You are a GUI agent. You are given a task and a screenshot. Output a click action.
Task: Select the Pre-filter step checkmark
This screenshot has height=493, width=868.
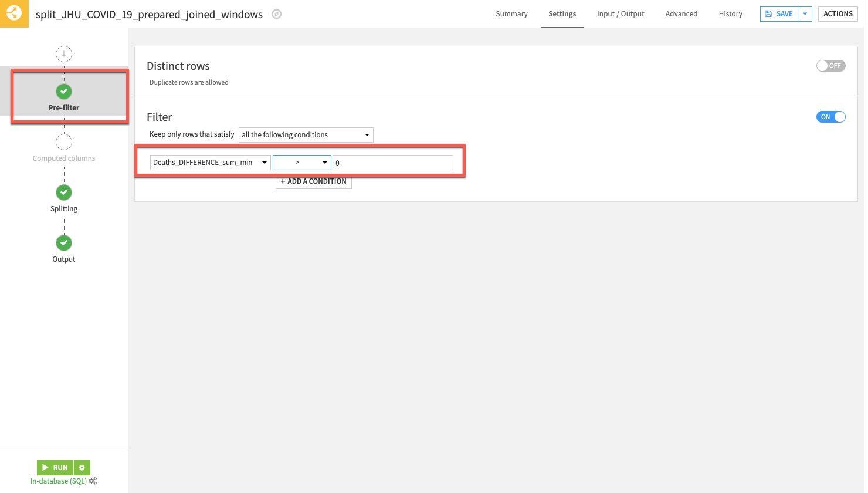click(64, 92)
